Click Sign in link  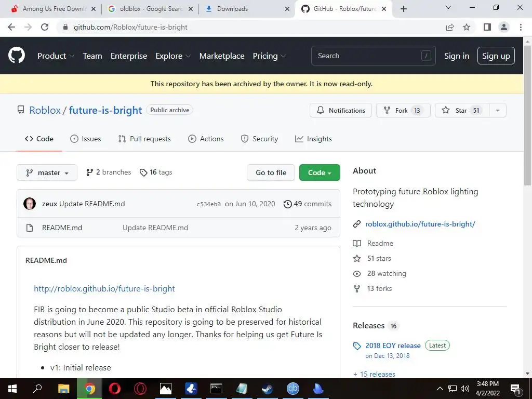(457, 56)
